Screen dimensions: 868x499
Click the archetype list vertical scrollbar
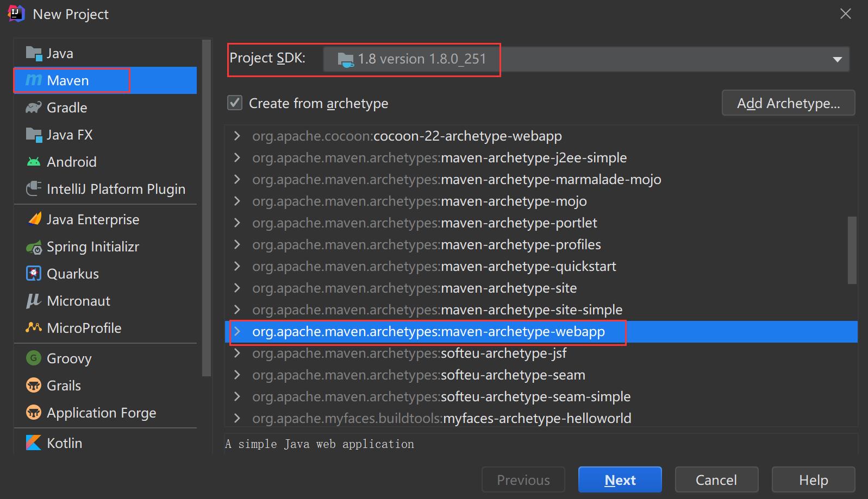[x=852, y=250]
